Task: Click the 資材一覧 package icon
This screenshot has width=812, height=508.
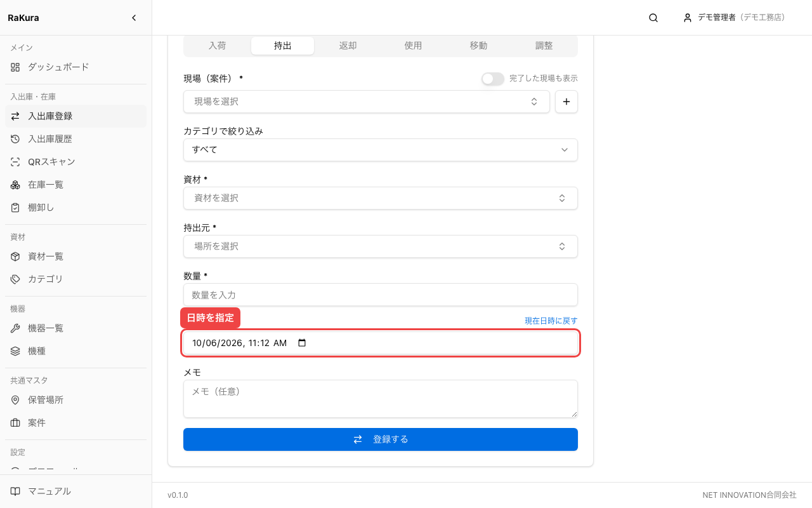Action: 15,257
